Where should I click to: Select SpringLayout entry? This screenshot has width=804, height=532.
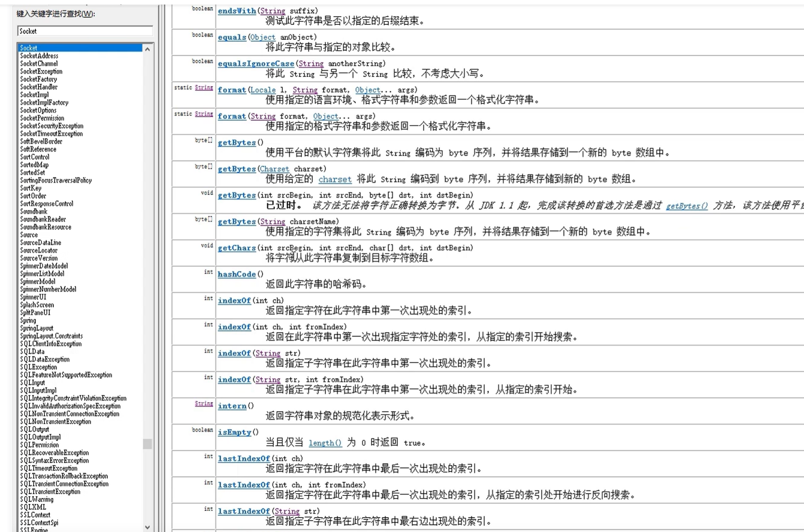37,328
